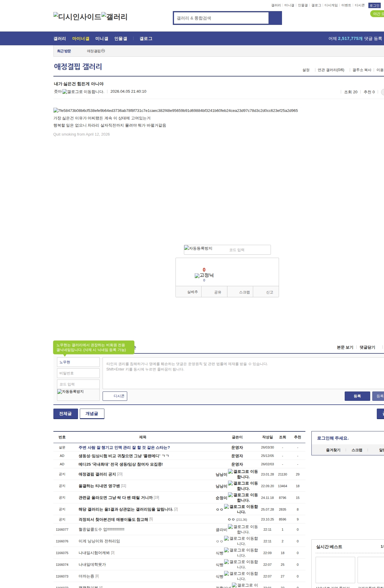Click the 실베추 button under the post

click(x=192, y=292)
